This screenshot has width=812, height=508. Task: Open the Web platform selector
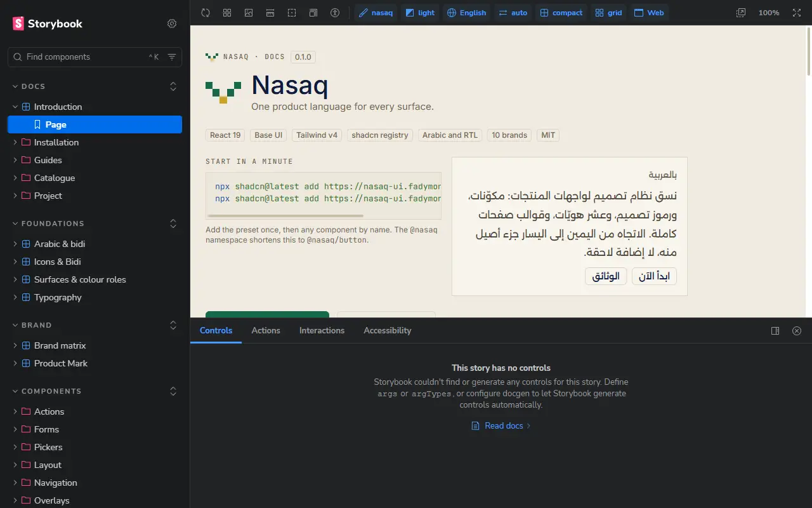point(649,13)
